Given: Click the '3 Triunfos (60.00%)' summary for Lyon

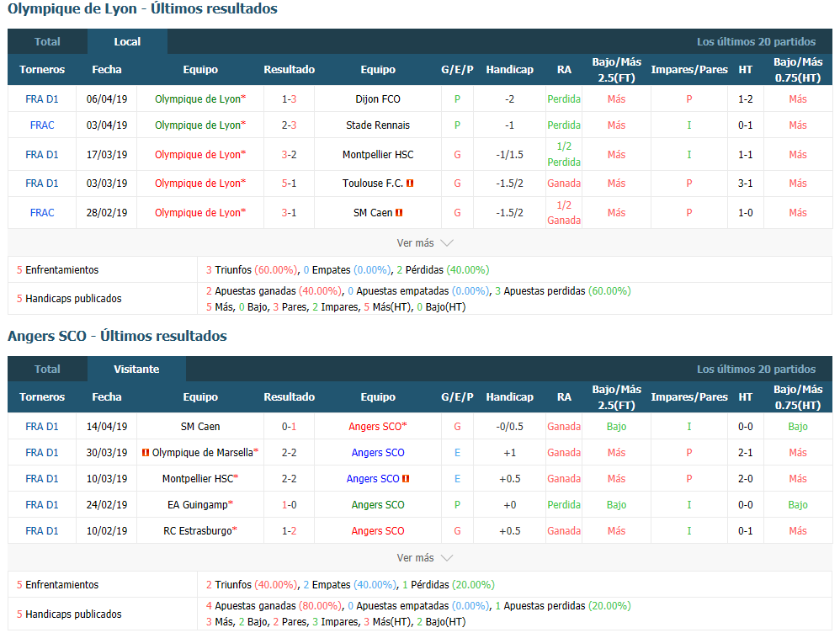Looking at the screenshot, I should point(252,270).
